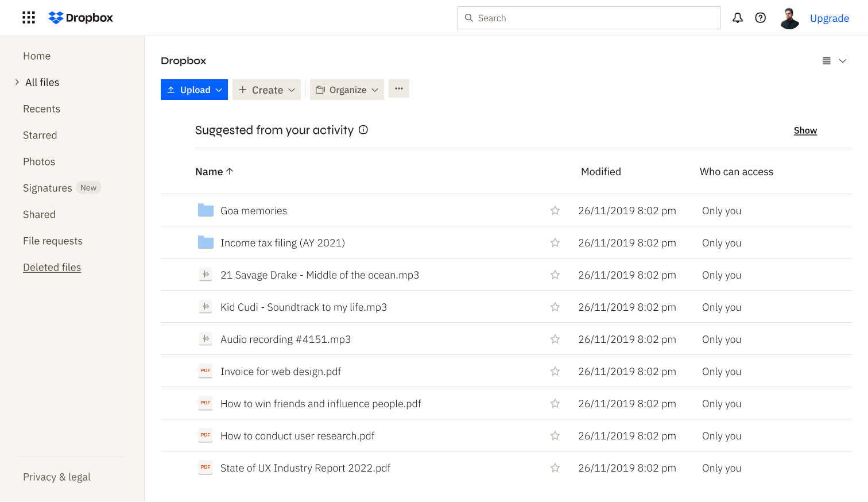Open the Organize dropdown menu

point(347,90)
